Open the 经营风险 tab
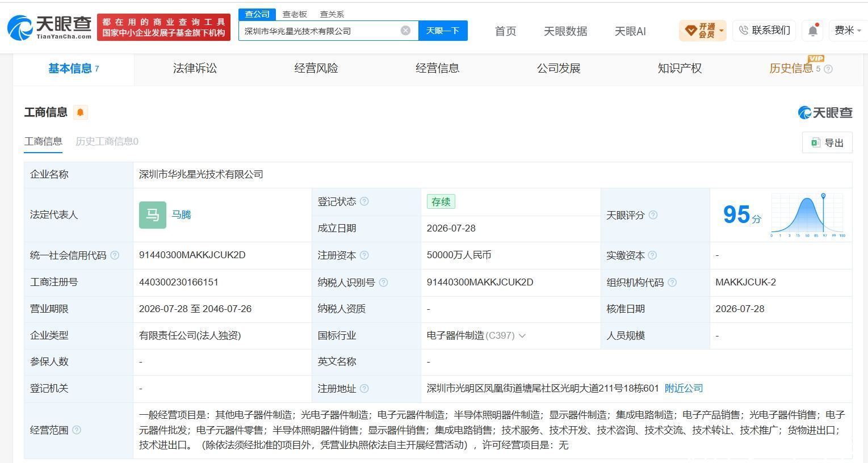This screenshot has width=868, height=463. tap(316, 69)
